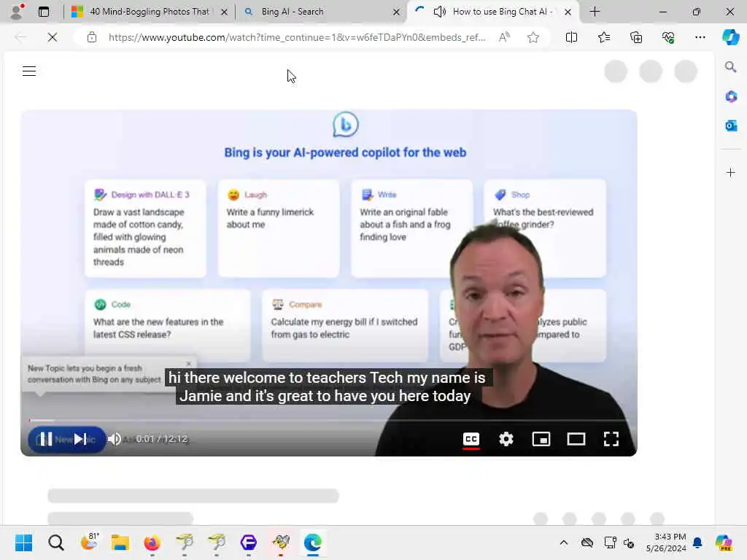
Task: Stop the page from loading
Action: click(53, 37)
